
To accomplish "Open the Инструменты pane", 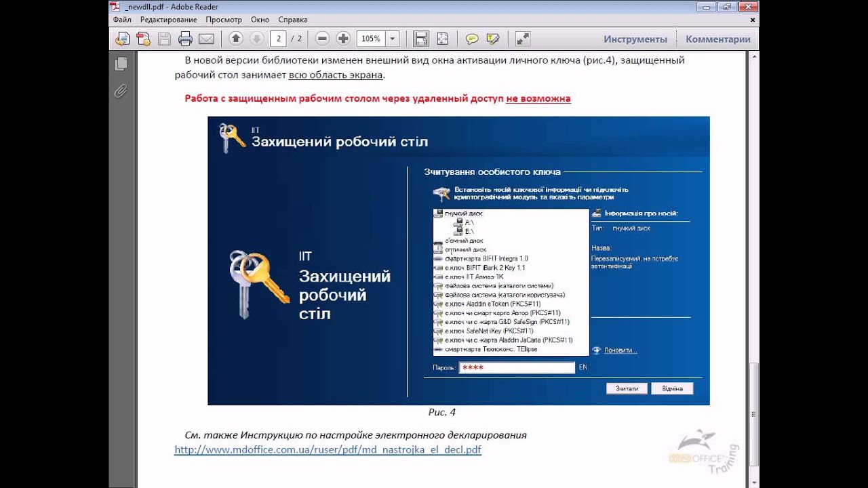I will (635, 39).
